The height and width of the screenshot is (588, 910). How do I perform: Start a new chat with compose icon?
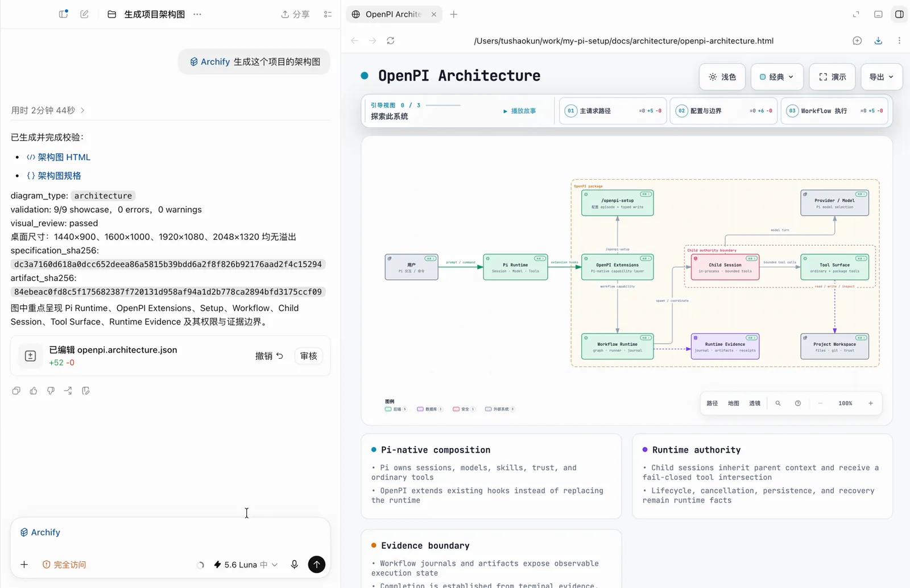(x=84, y=14)
